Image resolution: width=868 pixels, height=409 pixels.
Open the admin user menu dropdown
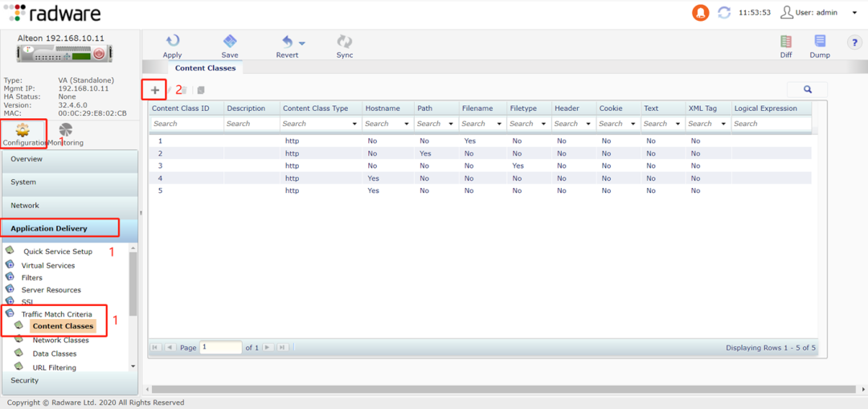point(854,13)
